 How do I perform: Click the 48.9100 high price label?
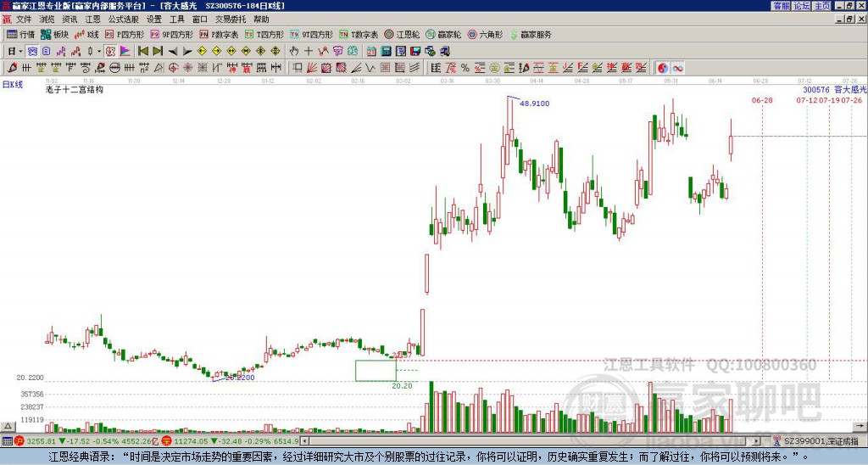534,104
